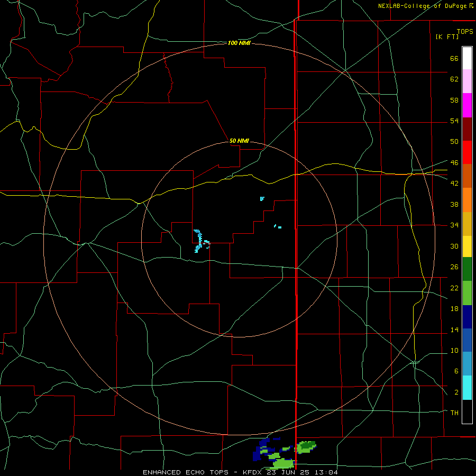The image size is (476, 476).
Task: Click the legend value '46'
Action: click(x=454, y=162)
